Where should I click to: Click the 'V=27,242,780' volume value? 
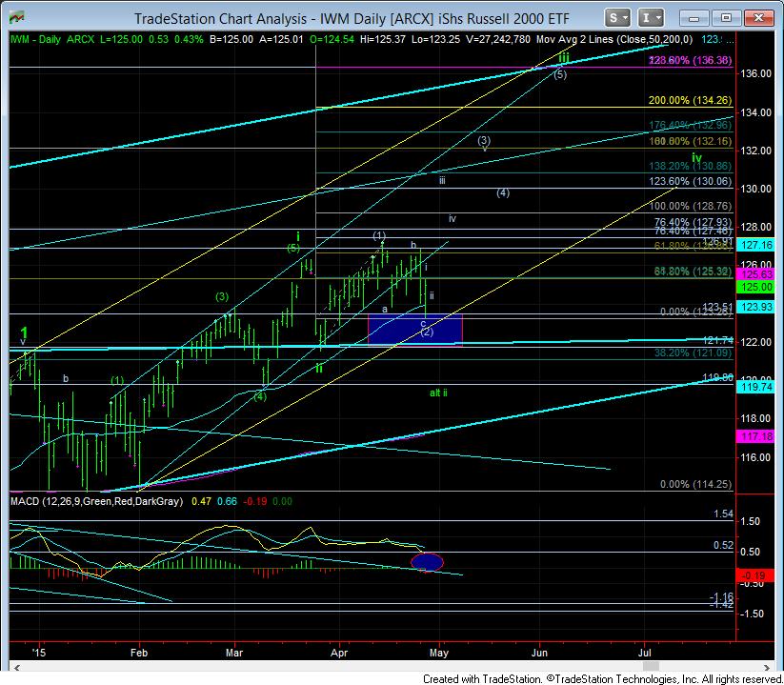[x=498, y=39]
